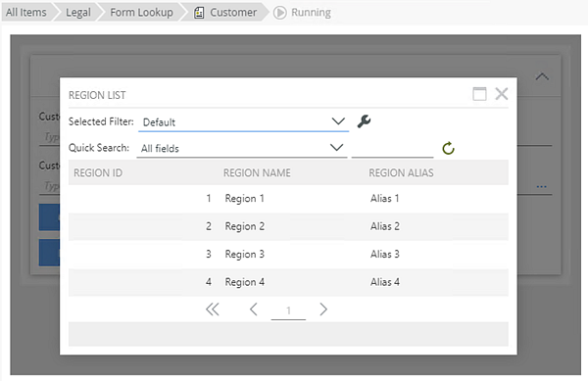
Task: Go to first page of results
Action: [x=213, y=310]
